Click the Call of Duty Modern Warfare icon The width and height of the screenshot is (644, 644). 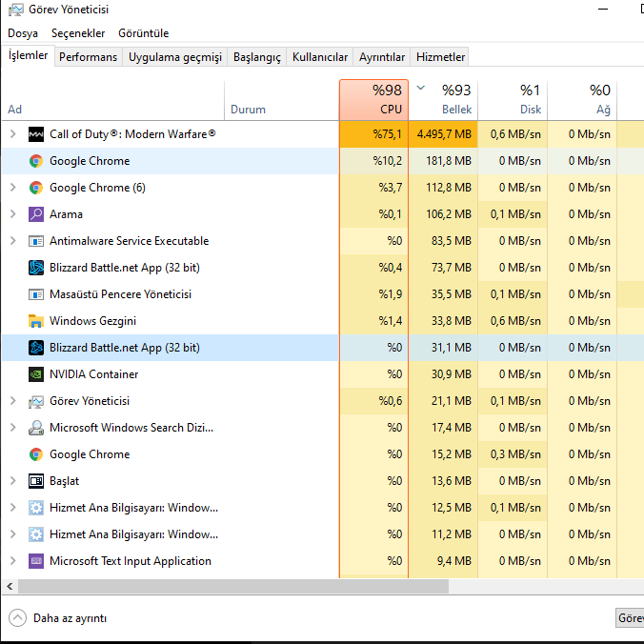tap(36, 134)
